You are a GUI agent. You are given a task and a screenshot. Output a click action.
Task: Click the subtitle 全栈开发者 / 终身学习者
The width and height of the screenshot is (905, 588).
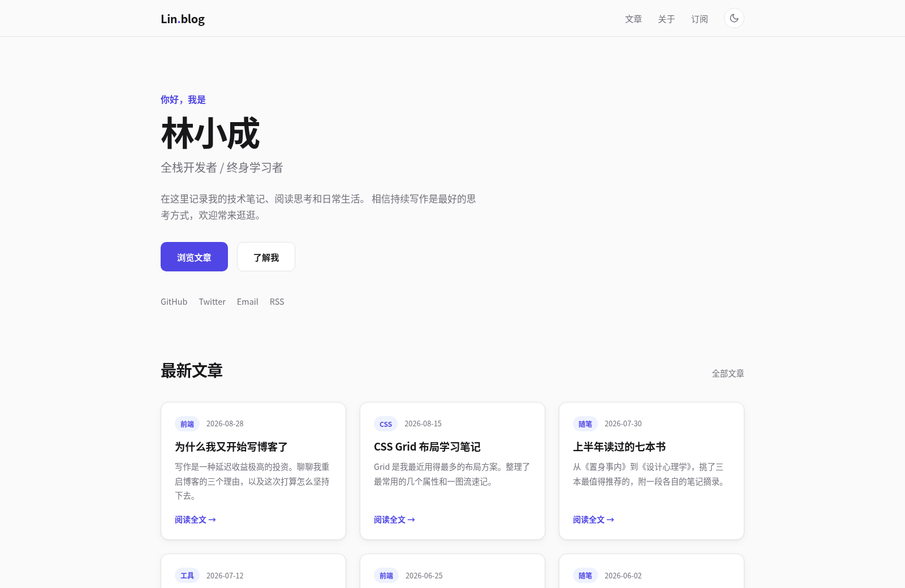(x=222, y=167)
